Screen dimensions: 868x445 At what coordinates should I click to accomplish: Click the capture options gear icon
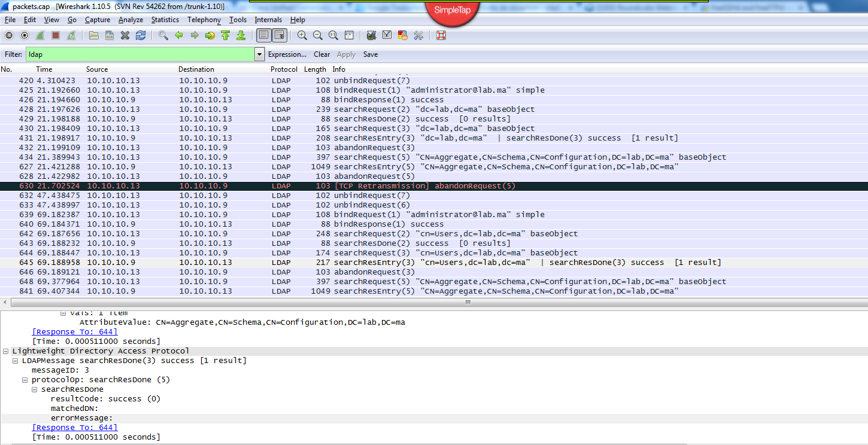(x=25, y=36)
